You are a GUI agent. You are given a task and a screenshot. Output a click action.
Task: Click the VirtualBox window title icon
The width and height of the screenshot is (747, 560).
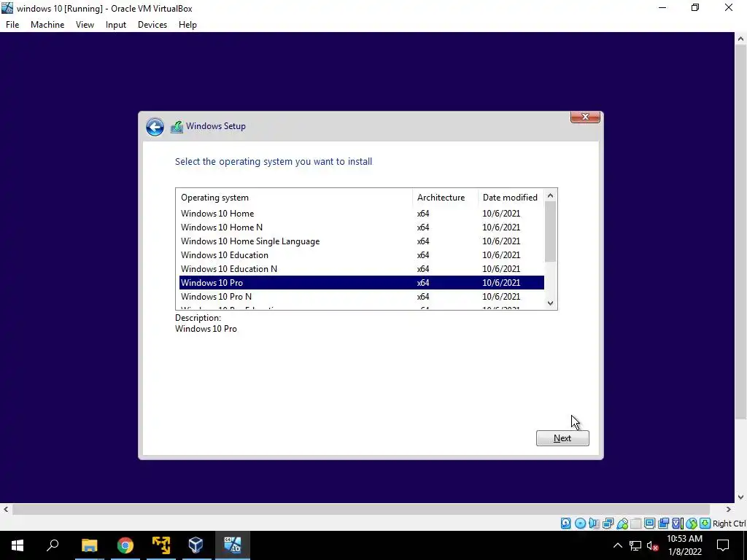coord(7,8)
